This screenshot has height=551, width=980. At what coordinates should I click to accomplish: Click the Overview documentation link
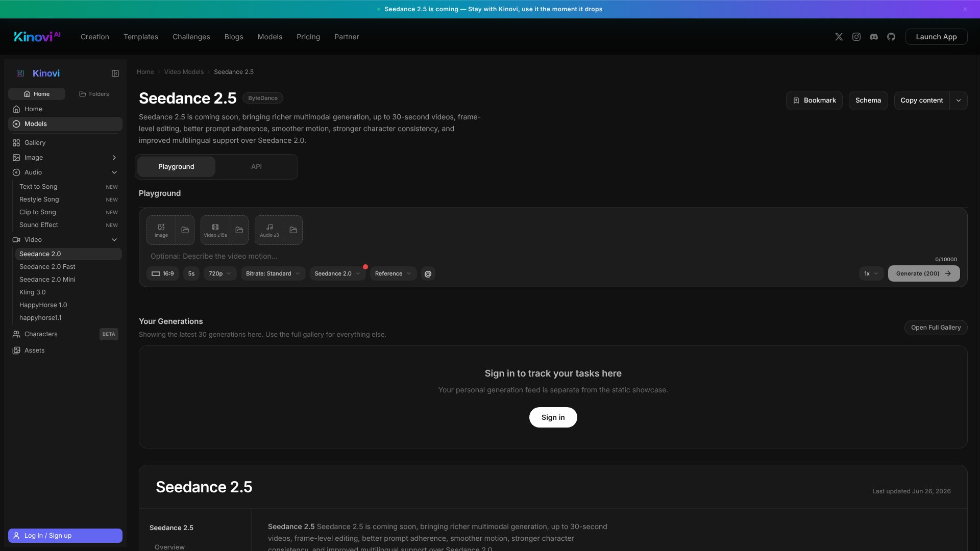169,547
